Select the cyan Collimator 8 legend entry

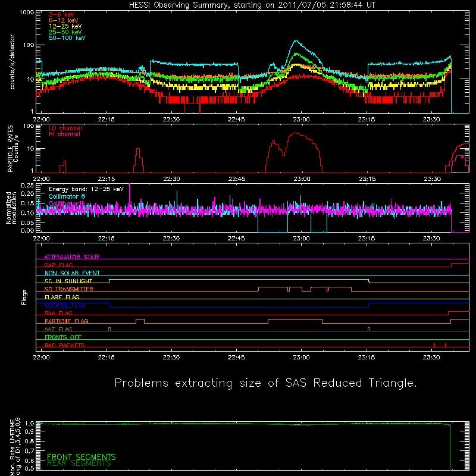pos(67,196)
